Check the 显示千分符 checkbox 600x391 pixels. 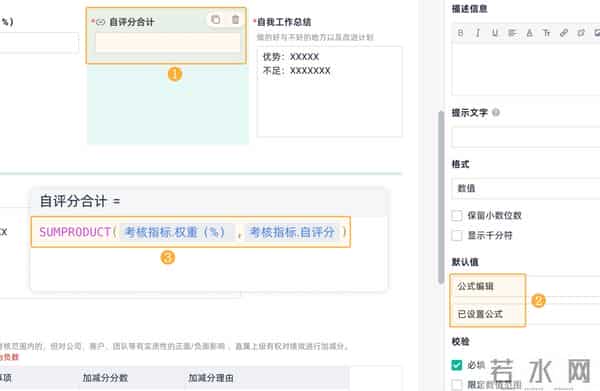pyautogui.click(x=457, y=235)
